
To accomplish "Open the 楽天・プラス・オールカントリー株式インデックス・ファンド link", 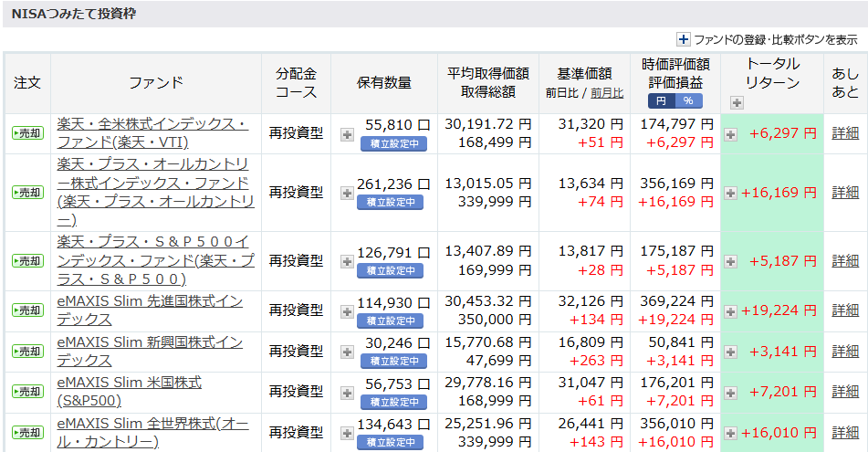I will 155,192.
